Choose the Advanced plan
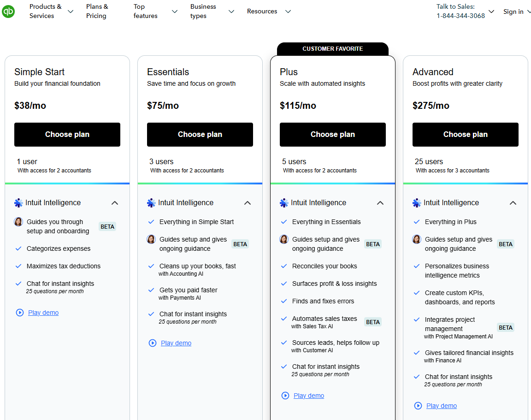Screen dimensions: 531x420 click(x=465, y=135)
